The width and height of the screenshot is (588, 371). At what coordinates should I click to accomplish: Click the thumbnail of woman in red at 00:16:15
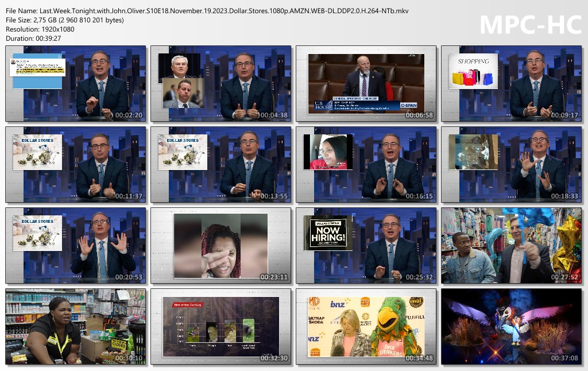point(366,164)
